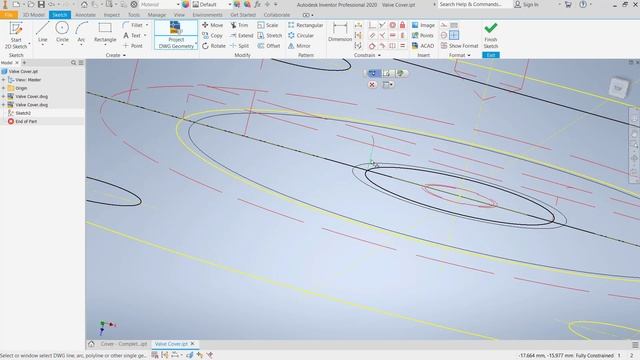Insert ACAD file
The image size is (640, 360).
click(x=423, y=46)
